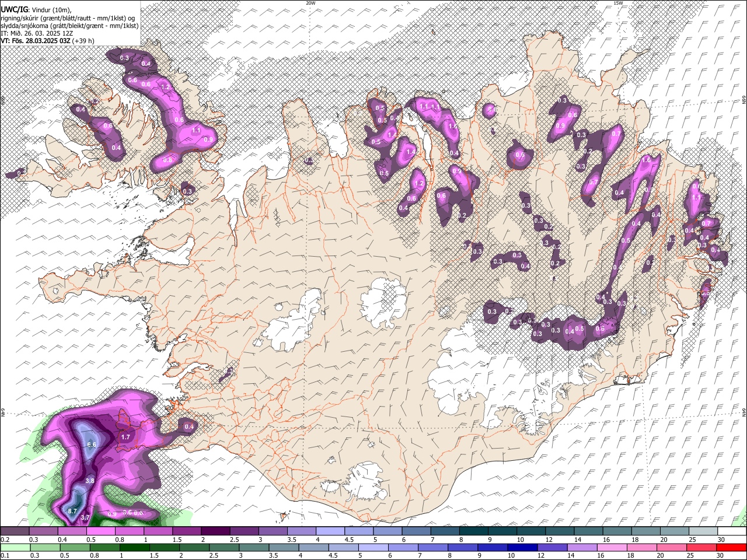Click the crimson 25–30 swatch, lower rain scale
This screenshot has height=560, width=747.
point(701,547)
